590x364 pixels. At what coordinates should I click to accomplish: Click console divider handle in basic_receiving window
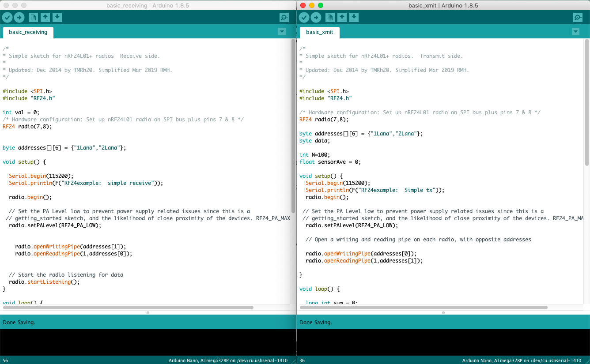tap(148, 313)
